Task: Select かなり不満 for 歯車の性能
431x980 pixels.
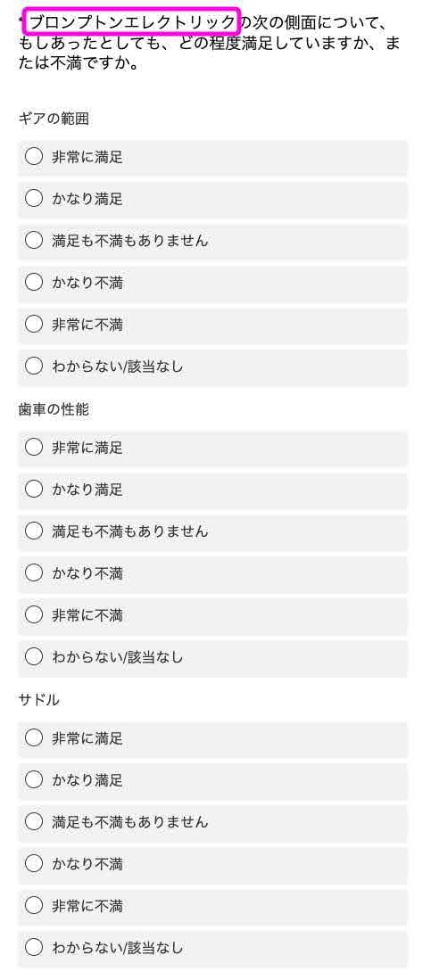Action: pyautogui.click(x=212, y=573)
